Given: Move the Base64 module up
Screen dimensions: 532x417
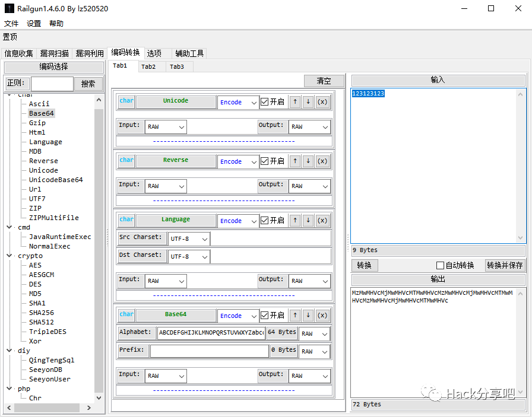Looking at the screenshot, I should point(295,316).
